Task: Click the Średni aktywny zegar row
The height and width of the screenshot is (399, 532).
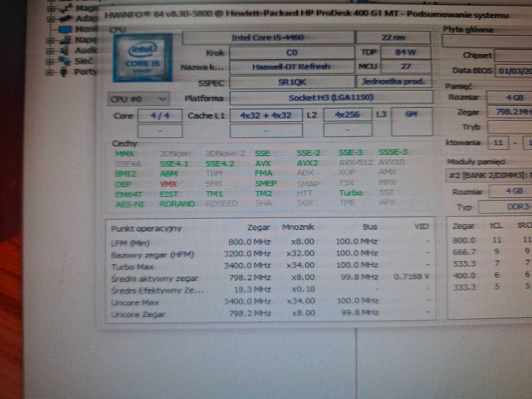Action: tap(270, 278)
